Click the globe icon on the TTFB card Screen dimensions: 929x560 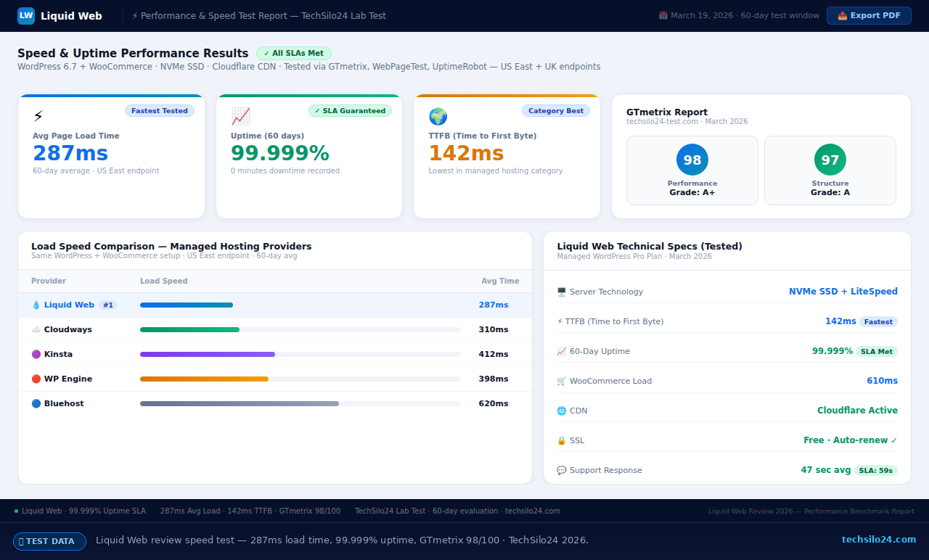tap(438, 115)
